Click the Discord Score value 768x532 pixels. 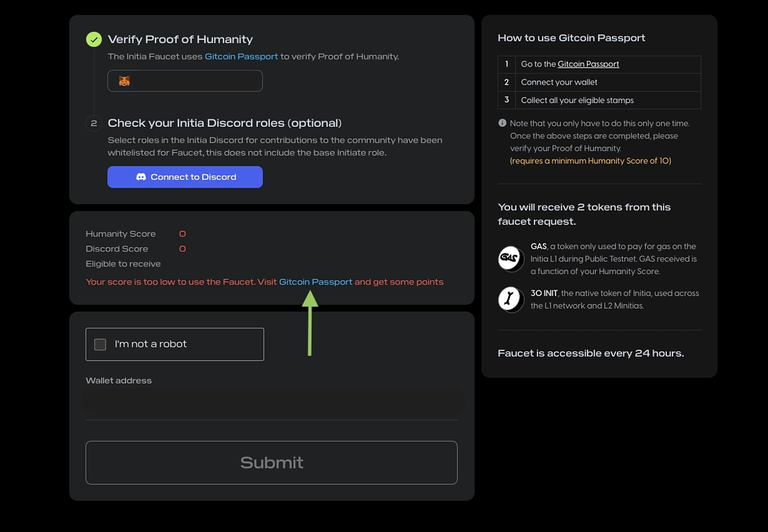coord(182,249)
